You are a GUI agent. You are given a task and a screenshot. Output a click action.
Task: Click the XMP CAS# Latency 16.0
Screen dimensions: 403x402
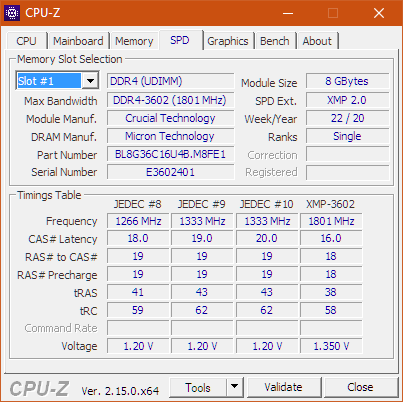pos(331,239)
